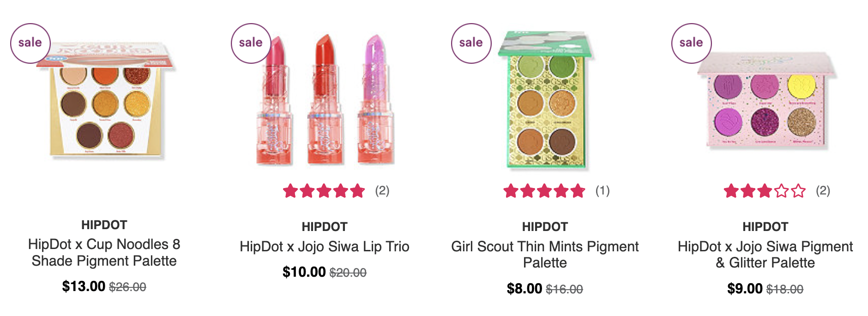Viewport: 868px width, 316px height.
Task: Open HipDot x Jojo Siwa Pigment & Glitter link
Action: pyautogui.click(x=766, y=255)
